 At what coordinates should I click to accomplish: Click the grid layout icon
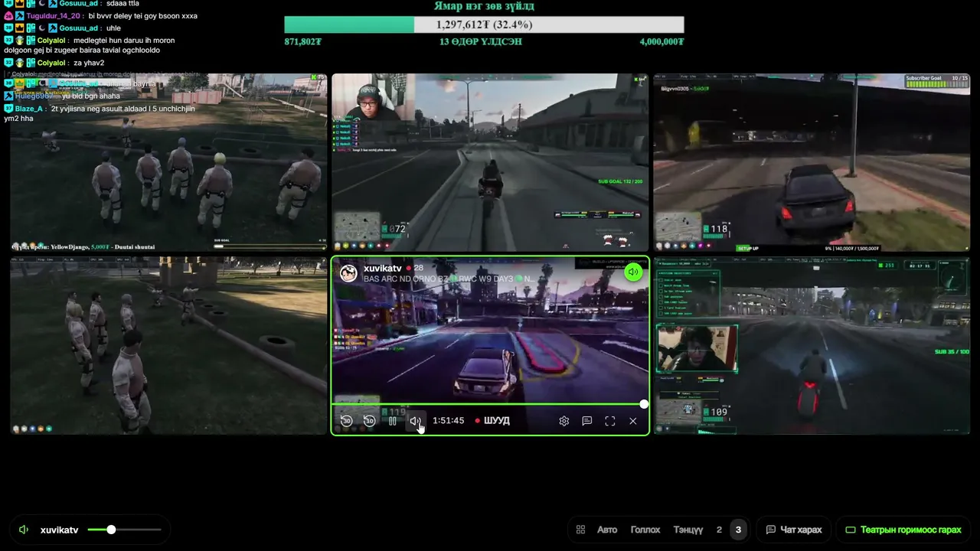(x=580, y=530)
